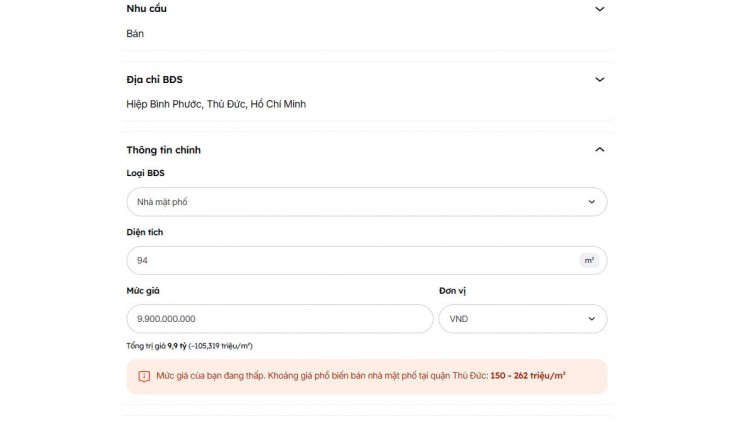Click the arrow in Đơn vị dropdown
This screenshot has width=738, height=422.
(592, 318)
